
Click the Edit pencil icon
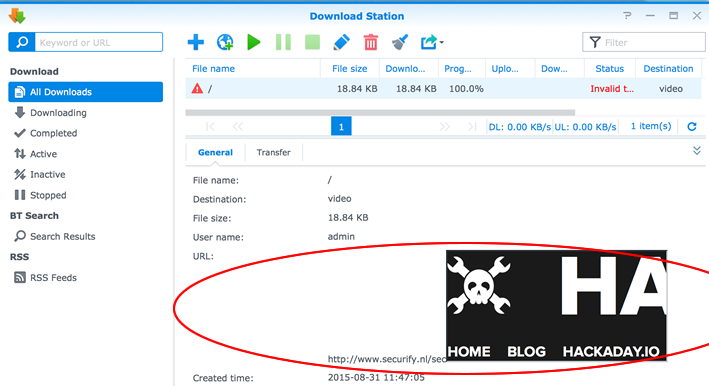click(341, 42)
